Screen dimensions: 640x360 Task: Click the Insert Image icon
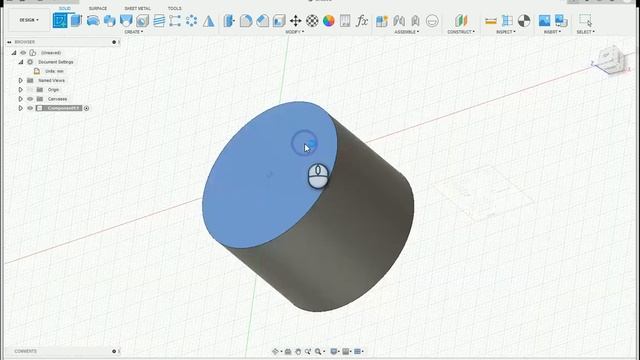(544, 20)
